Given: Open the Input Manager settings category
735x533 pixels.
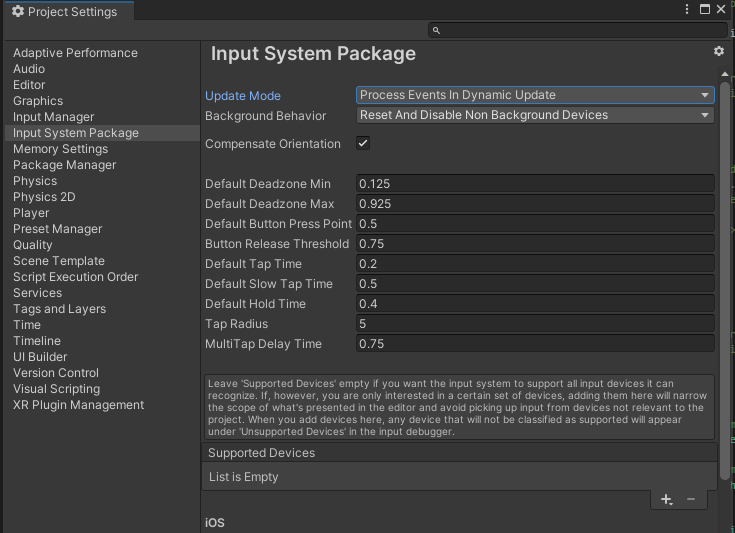Looking at the screenshot, I should tap(54, 117).
